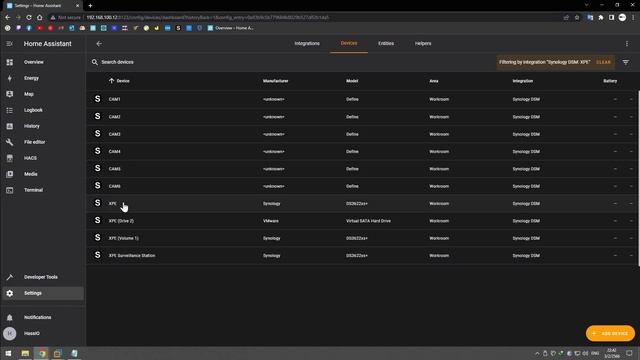Switch to the Helpers tab
This screenshot has height=360, width=640.
pos(423,44)
